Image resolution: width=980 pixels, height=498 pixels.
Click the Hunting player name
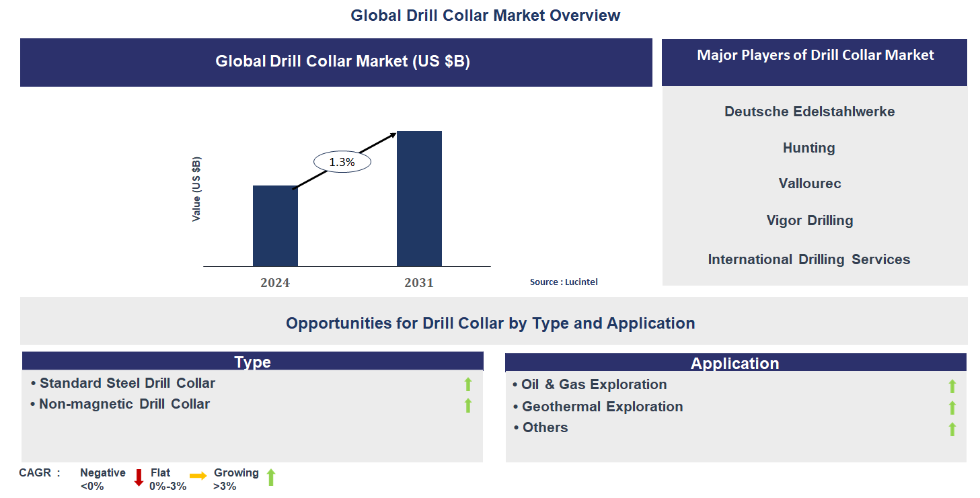point(808,148)
